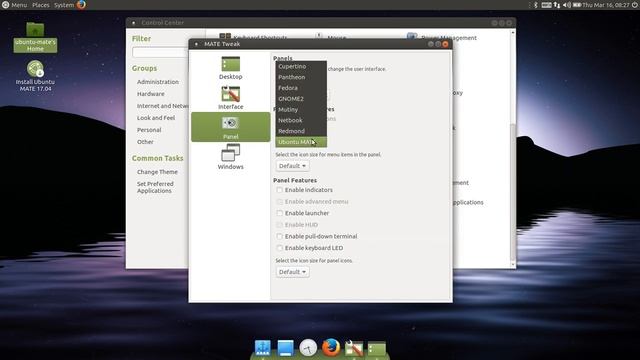The height and width of the screenshot is (360, 640).
Task: Open the Interface section in MATE Tweak
Action: point(231,98)
